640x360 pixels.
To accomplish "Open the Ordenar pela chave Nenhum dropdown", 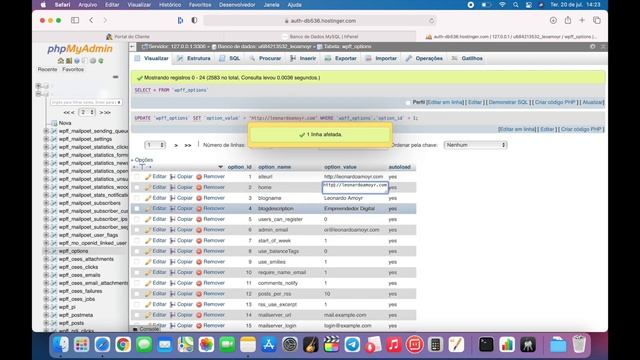I will [476, 145].
